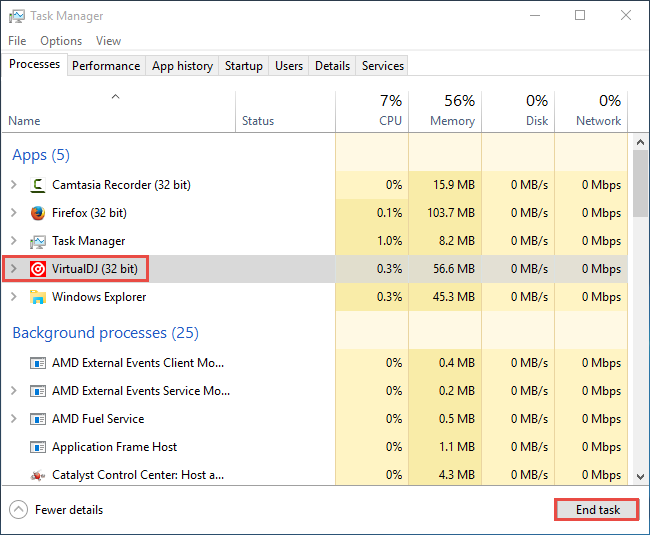Viewport: 650px width, 535px height.
Task: Click the VirtualDJ red target icon
Action: coord(38,269)
